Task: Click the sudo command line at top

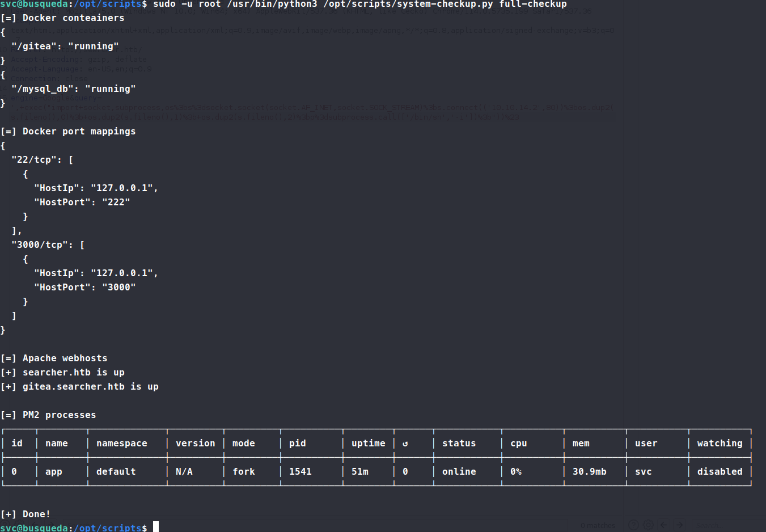Action: (x=359, y=5)
